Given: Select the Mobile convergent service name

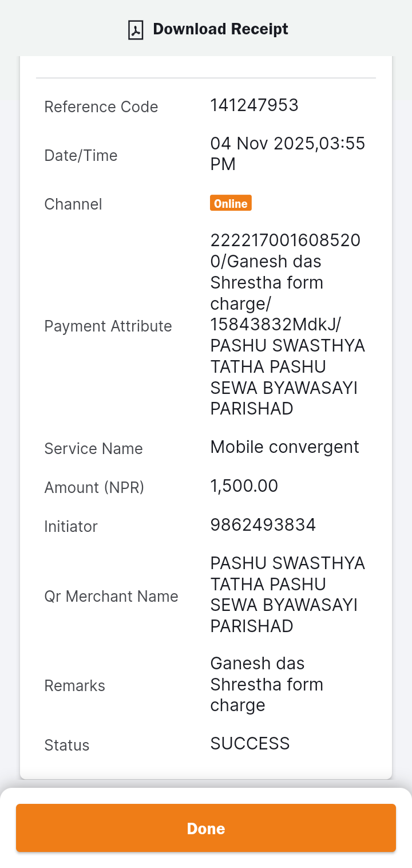Looking at the screenshot, I should point(284,447).
